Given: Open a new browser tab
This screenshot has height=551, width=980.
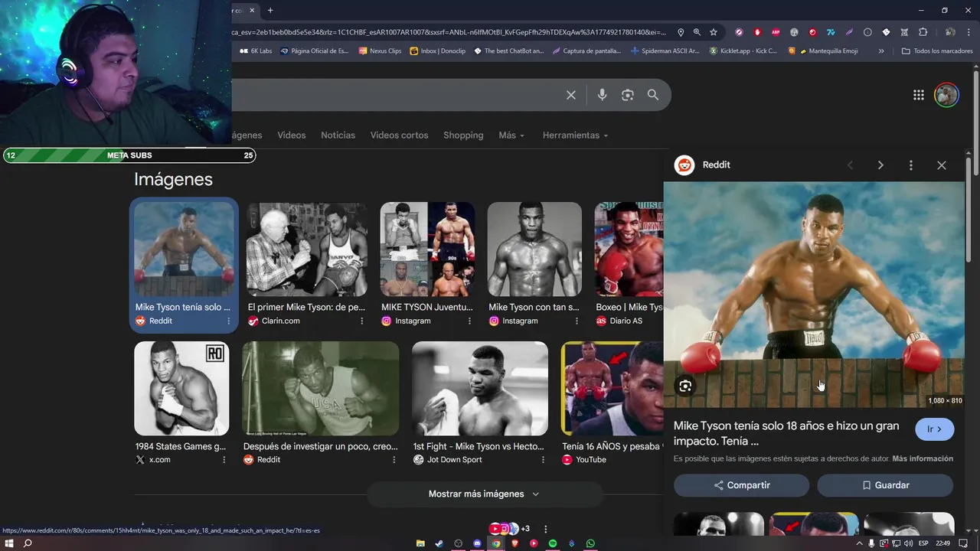Looking at the screenshot, I should (270, 10).
